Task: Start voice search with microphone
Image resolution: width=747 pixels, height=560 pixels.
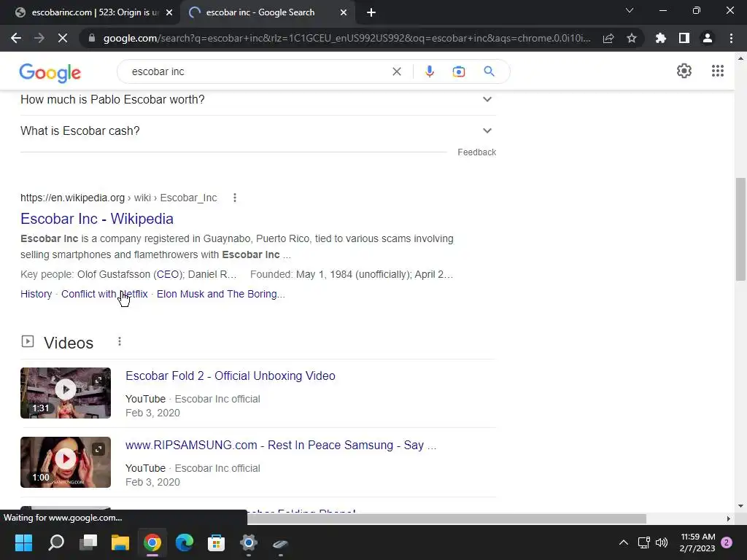Action: click(429, 71)
